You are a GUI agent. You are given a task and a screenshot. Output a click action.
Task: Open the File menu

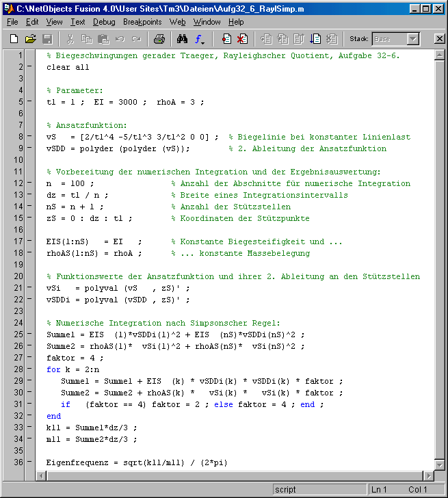click(12, 22)
